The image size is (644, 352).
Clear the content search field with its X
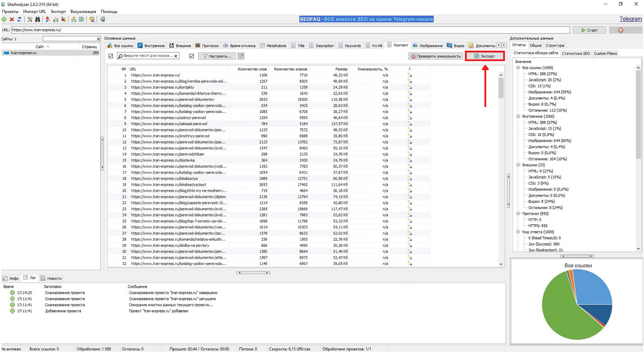(176, 56)
